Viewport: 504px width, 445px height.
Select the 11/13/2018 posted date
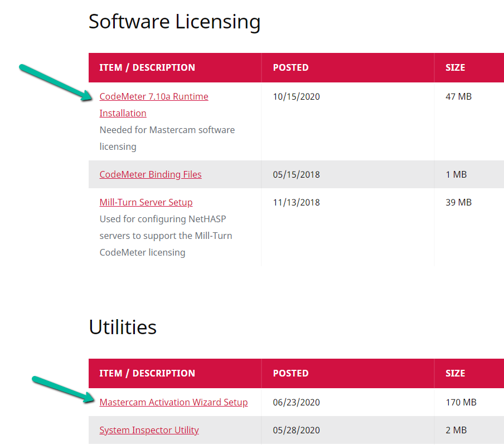(297, 203)
